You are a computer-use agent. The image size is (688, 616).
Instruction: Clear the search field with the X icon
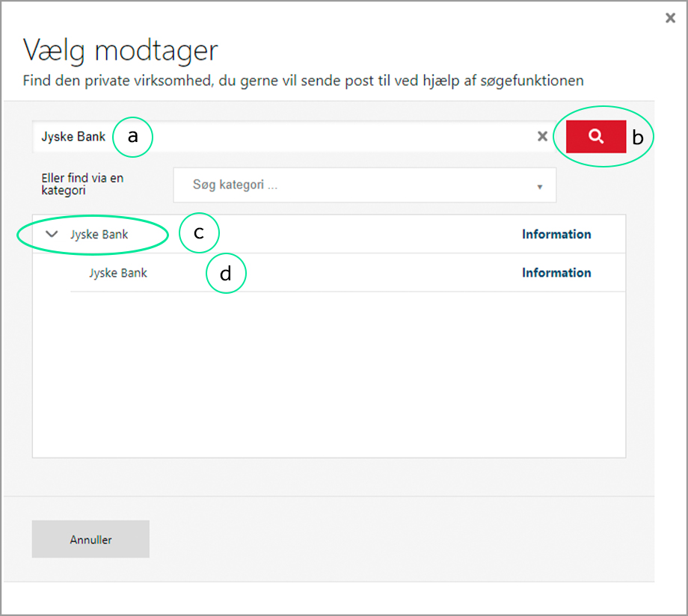tap(542, 137)
